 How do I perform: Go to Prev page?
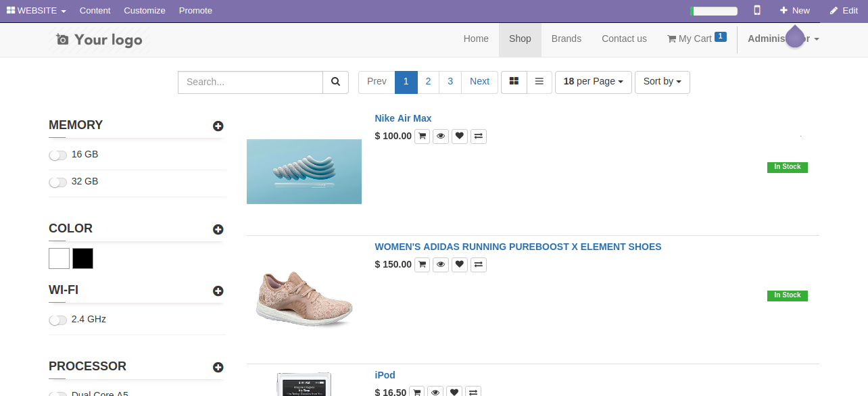coord(377,82)
